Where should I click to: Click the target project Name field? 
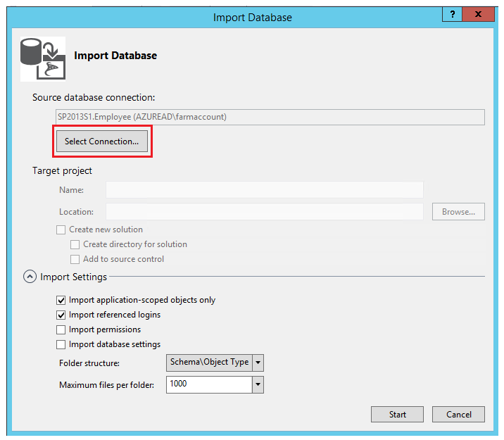click(265, 190)
